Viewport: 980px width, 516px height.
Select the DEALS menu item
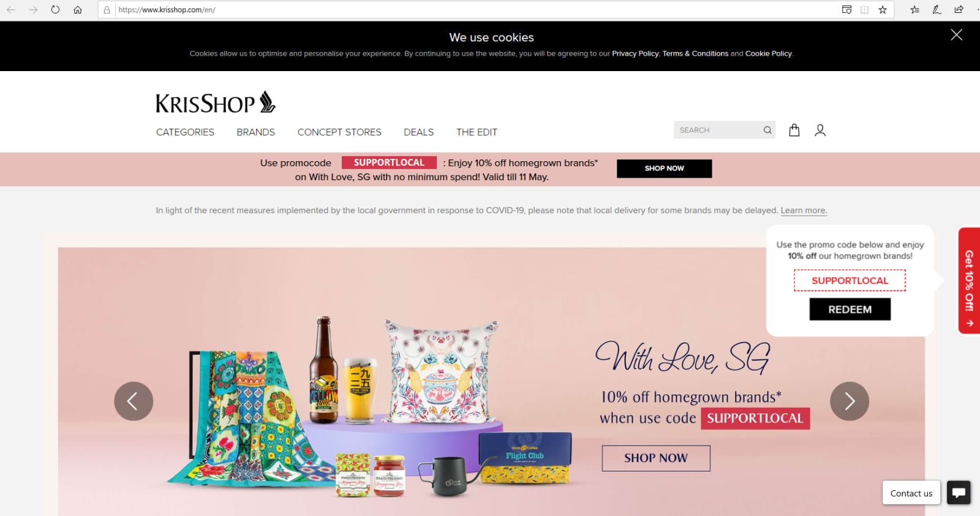[418, 132]
